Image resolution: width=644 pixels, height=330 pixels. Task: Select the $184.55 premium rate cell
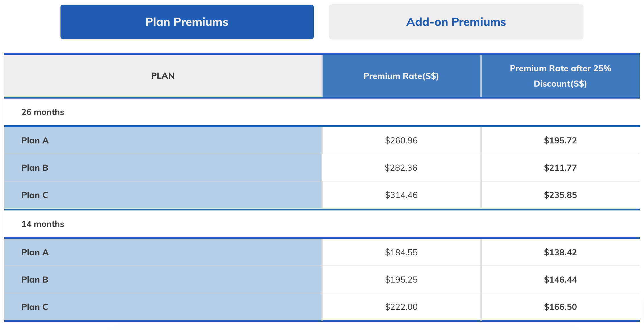pyautogui.click(x=401, y=252)
